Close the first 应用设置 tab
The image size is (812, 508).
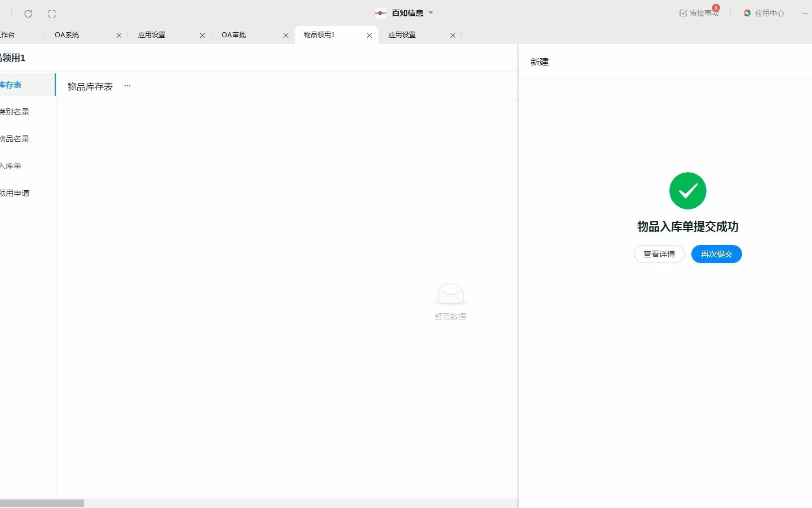pyautogui.click(x=202, y=36)
